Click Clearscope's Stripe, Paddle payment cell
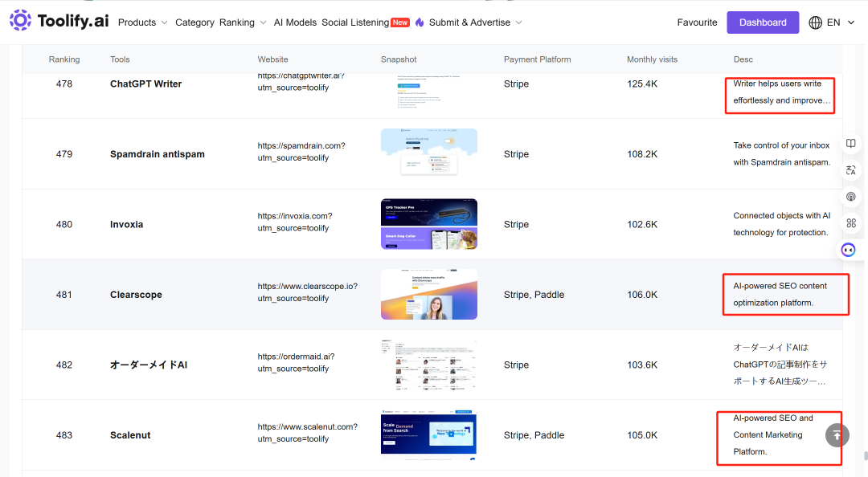868x477 pixels. [x=534, y=295]
